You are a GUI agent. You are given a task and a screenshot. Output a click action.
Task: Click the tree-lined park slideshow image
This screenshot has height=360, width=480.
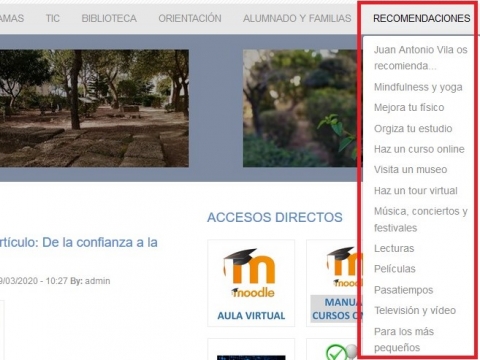[x=94, y=108]
